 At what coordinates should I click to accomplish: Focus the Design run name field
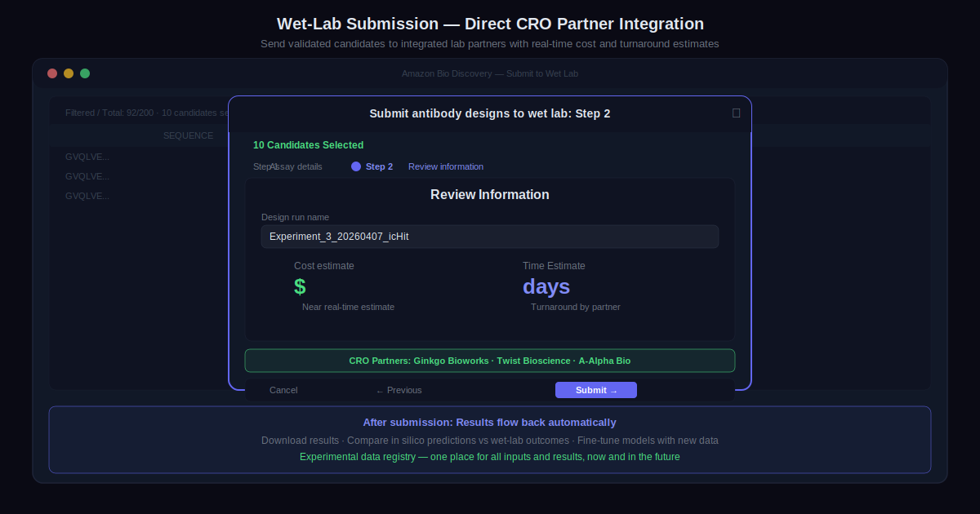(x=490, y=237)
